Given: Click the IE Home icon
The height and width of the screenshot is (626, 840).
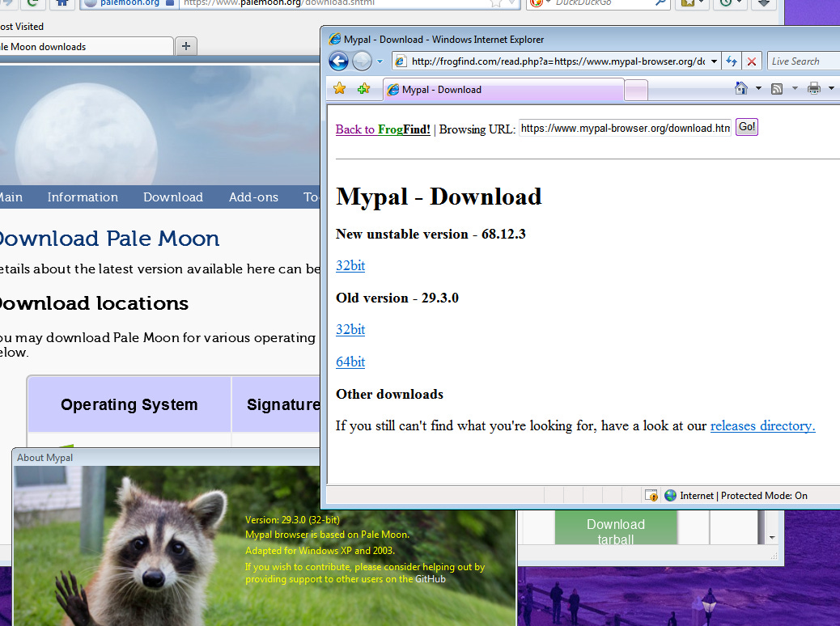Looking at the screenshot, I should click(x=741, y=88).
